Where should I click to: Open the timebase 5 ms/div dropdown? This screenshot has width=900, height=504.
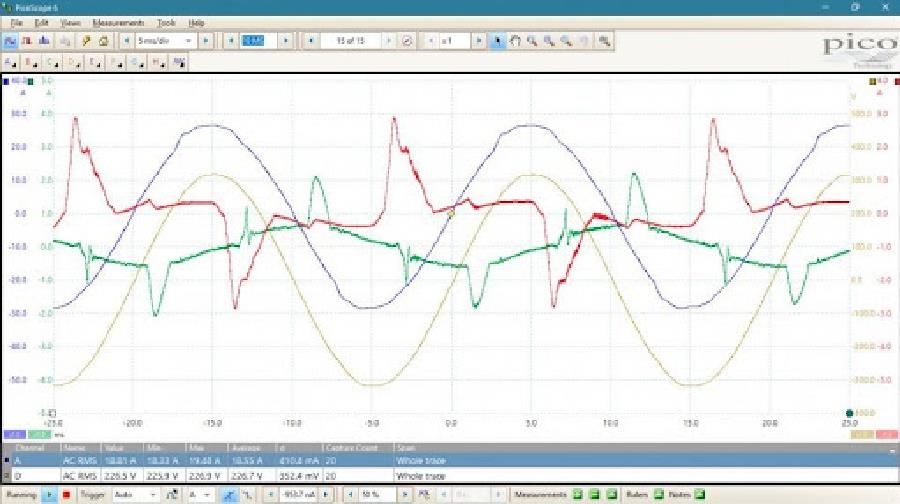pyautogui.click(x=165, y=41)
